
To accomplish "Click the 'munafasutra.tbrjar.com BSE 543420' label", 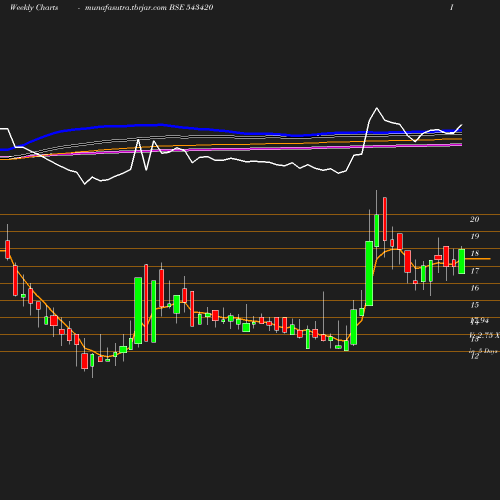I will point(149,8).
